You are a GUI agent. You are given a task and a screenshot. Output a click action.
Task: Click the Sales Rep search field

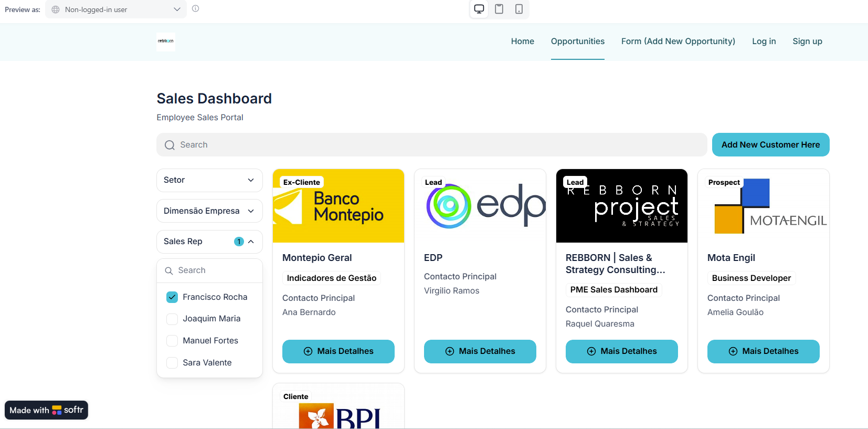coord(209,270)
